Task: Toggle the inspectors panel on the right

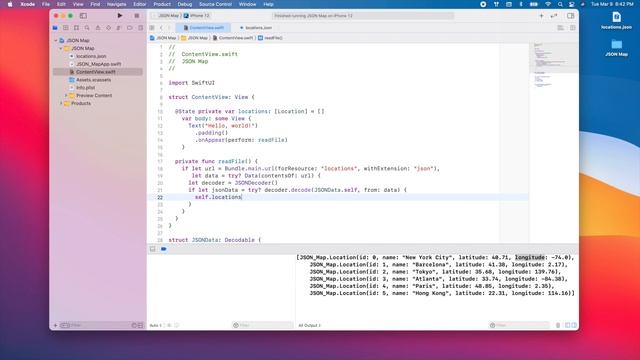Action: (x=570, y=16)
